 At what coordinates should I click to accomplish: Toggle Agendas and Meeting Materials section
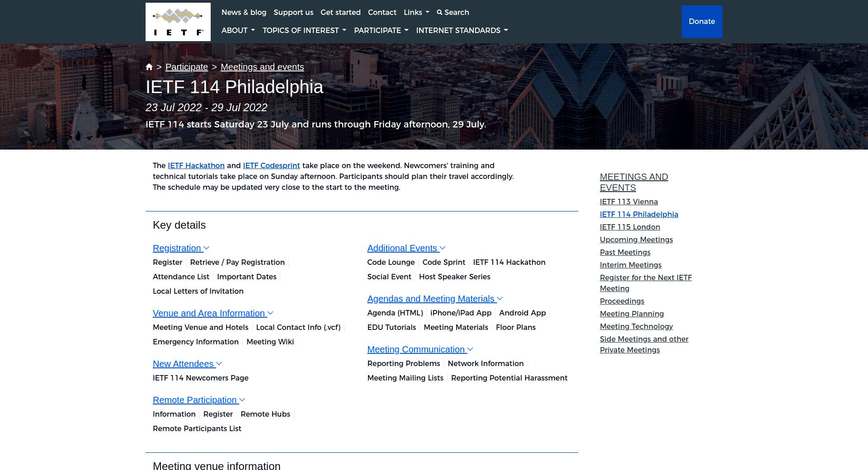(x=435, y=299)
